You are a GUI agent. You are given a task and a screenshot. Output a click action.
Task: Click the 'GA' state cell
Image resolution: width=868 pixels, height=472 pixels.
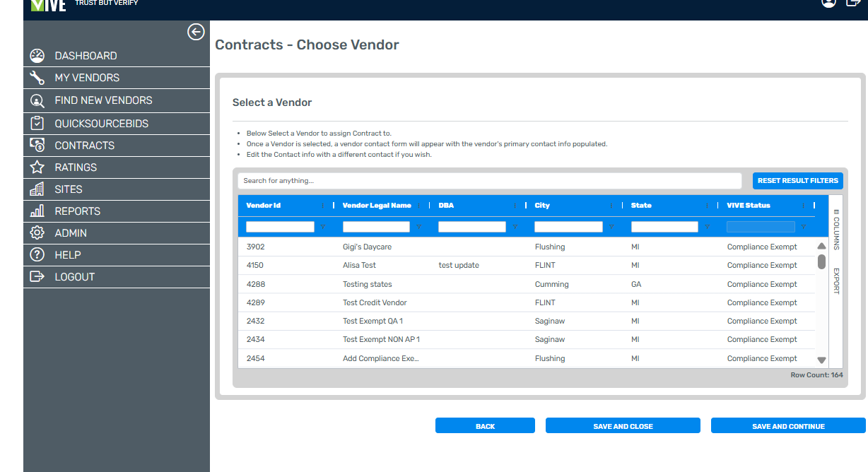click(x=636, y=284)
